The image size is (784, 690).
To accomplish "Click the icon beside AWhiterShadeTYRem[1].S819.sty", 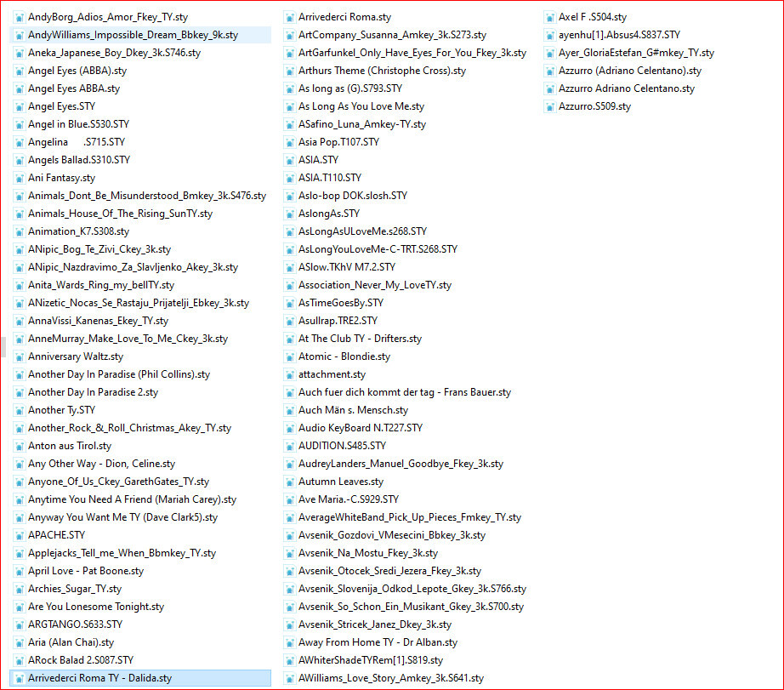I will point(289,660).
